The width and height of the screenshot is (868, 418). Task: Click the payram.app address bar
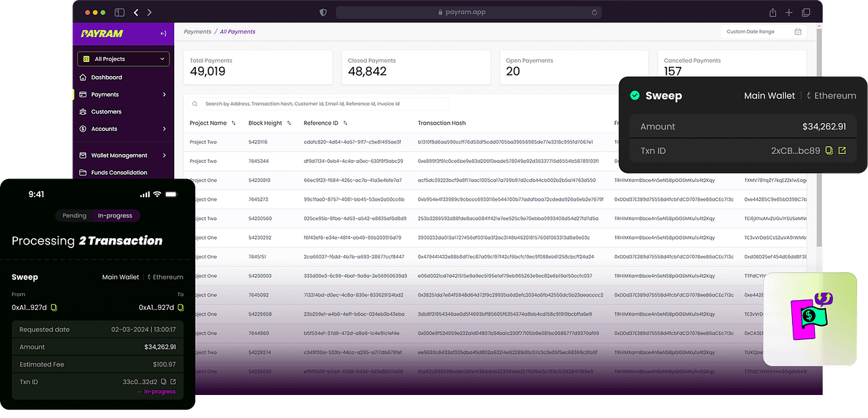click(469, 13)
